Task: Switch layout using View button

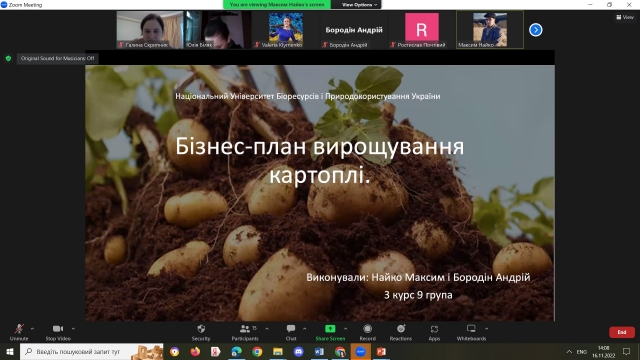Action: click(x=625, y=17)
